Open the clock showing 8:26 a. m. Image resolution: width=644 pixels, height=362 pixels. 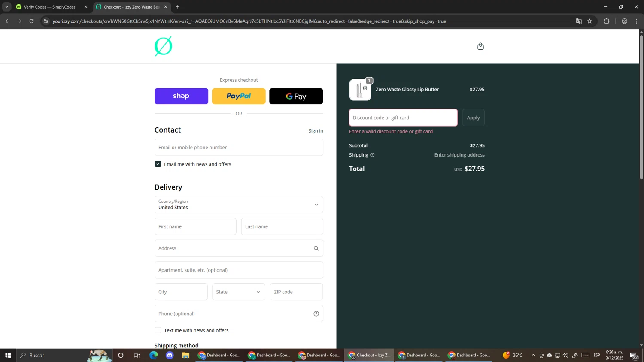[614, 355]
